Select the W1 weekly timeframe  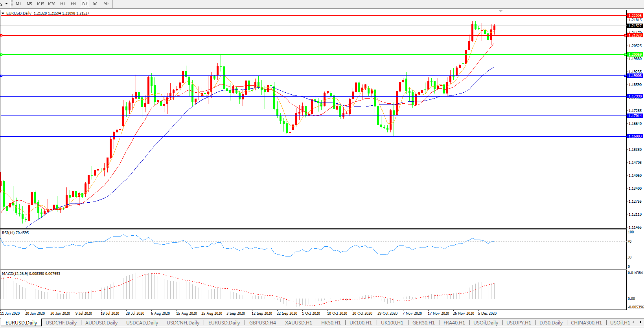96,4
